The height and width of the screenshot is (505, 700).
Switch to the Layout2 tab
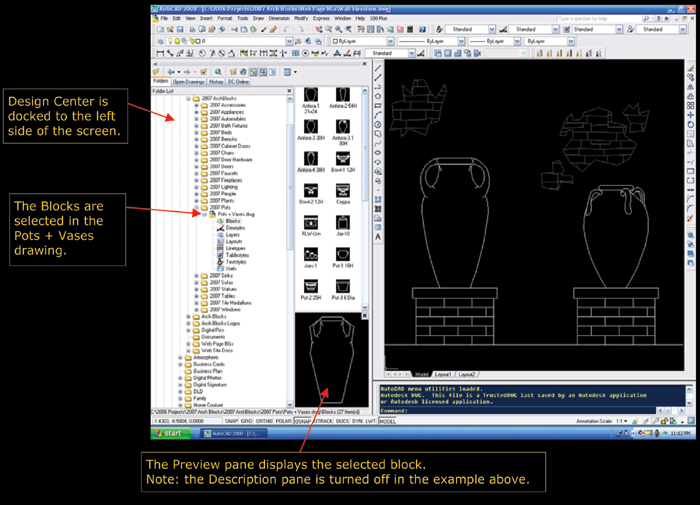click(x=467, y=374)
